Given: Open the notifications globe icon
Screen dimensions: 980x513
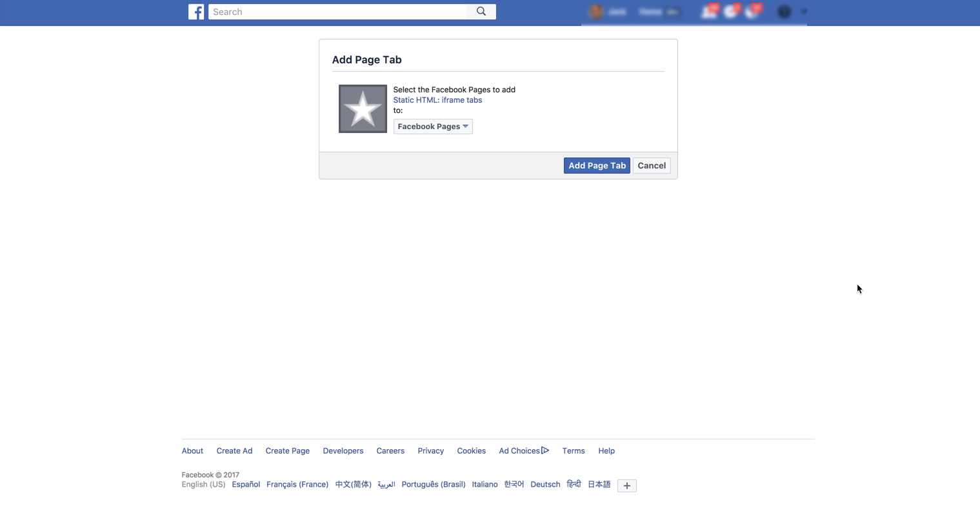Looking at the screenshot, I should [x=752, y=12].
